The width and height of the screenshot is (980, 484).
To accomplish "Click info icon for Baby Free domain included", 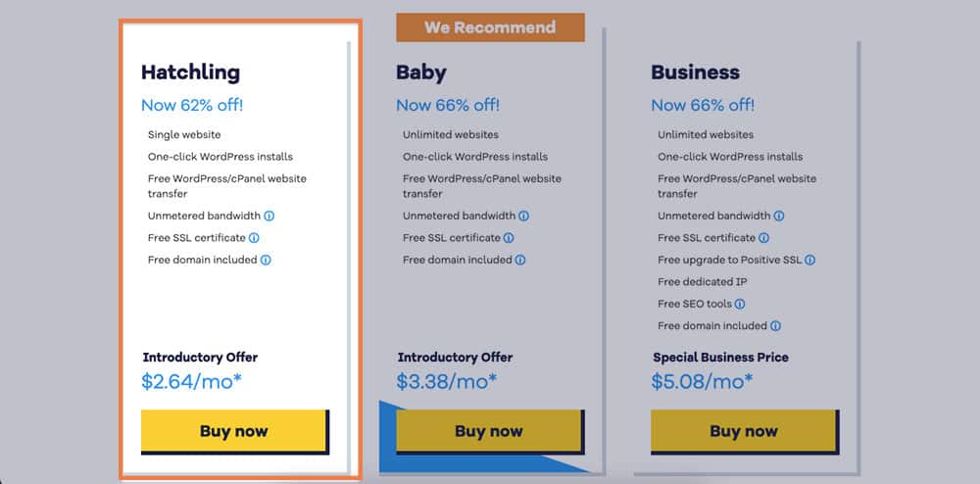I will (520, 260).
